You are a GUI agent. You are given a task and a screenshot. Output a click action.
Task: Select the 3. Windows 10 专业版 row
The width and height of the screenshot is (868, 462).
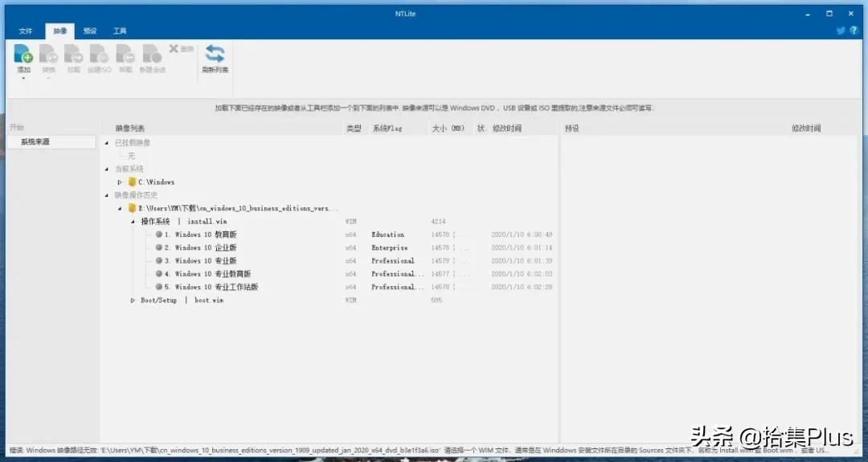pyautogui.click(x=330, y=260)
